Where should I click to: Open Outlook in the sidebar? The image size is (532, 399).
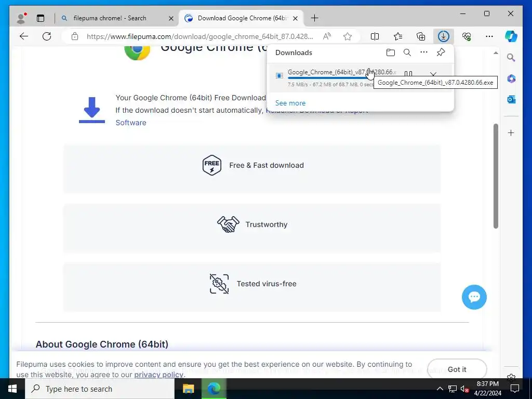(511, 99)
